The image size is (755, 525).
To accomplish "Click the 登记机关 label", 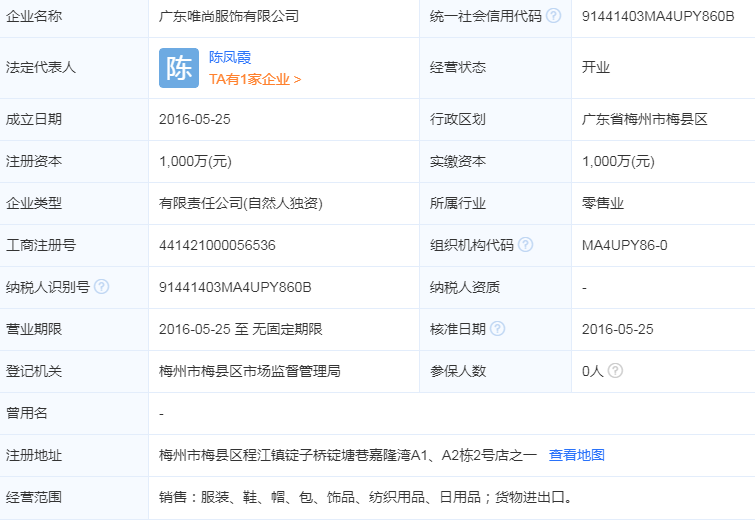I will [34, 371].
